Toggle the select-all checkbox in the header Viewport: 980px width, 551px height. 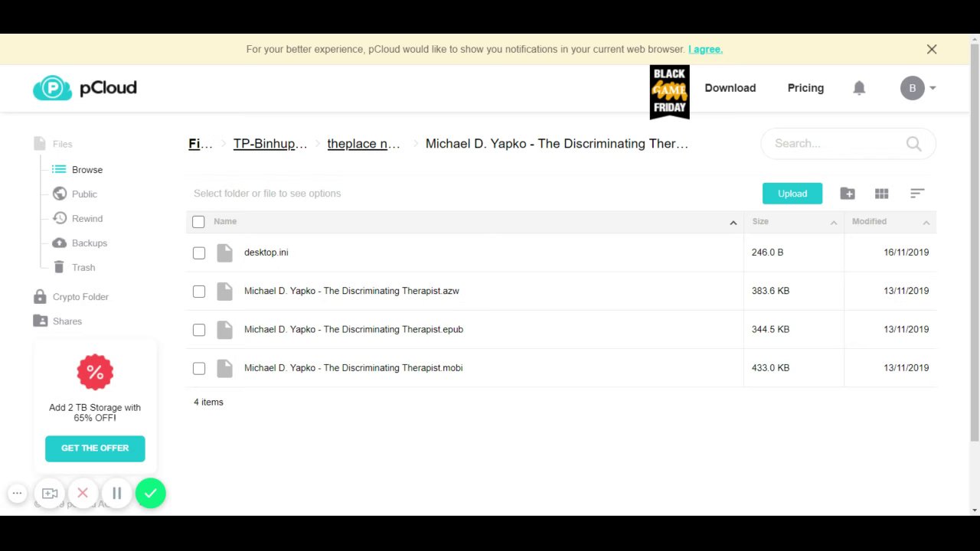pyautogui.click(x=198, y=222)
